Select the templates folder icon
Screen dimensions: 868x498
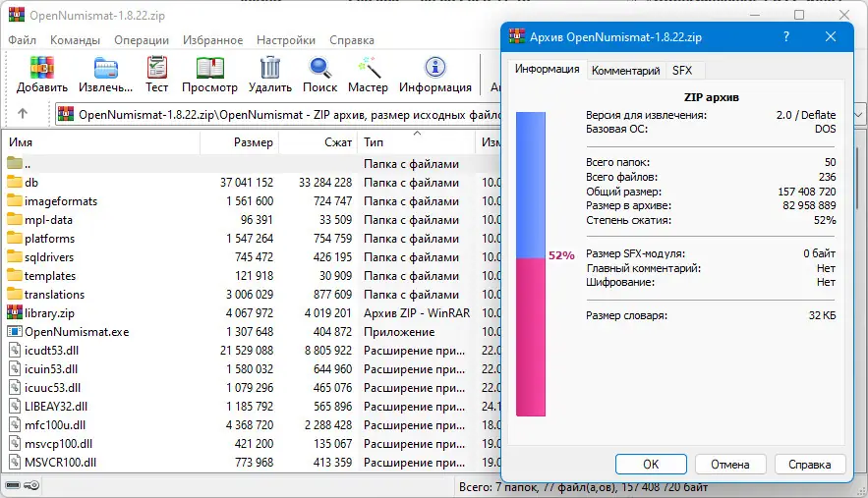point(15,276)
